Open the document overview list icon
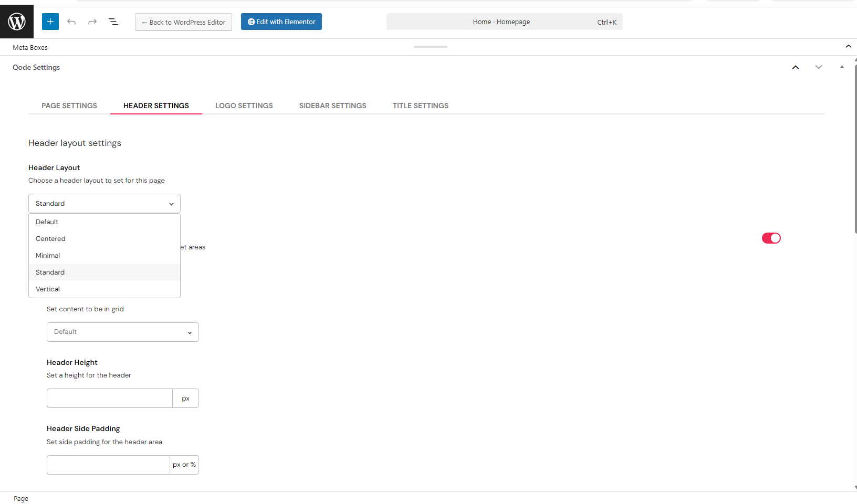 (113, 22)
